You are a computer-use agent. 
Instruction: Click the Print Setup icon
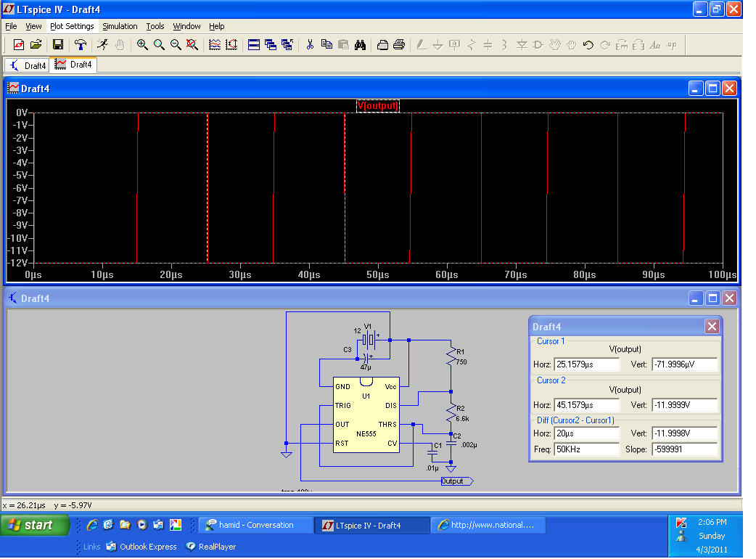coord(382,45)
